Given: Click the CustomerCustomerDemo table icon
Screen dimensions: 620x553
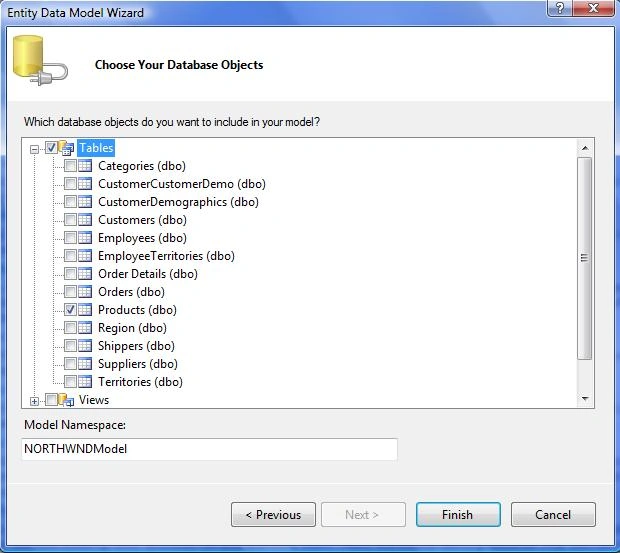Looking at the screenshot, I should (85, 184).
